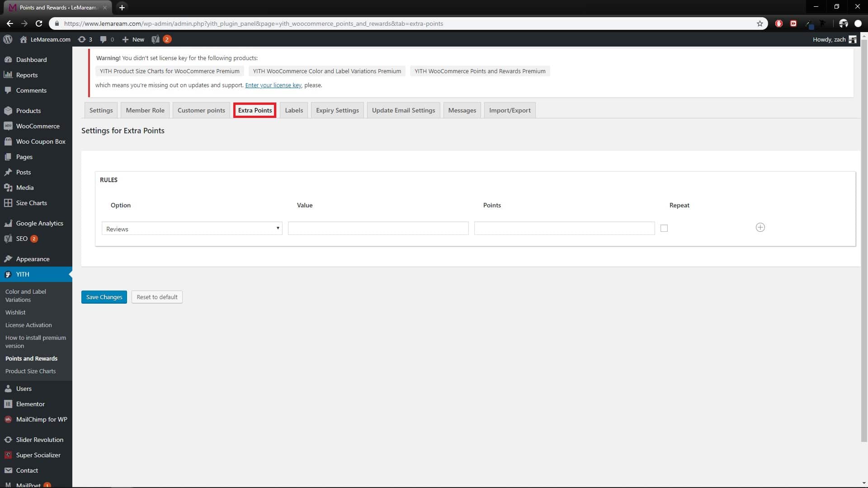Open Reports in sidebar
Image resolution: width=868 pixels, height=488 pixels.
(36, 75)
